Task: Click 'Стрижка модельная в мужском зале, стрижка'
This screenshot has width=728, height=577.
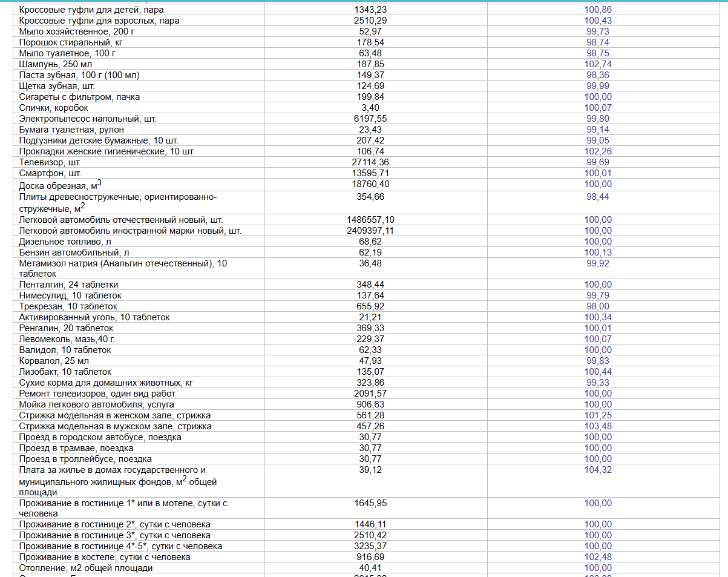Action: (x=115, y=426)
